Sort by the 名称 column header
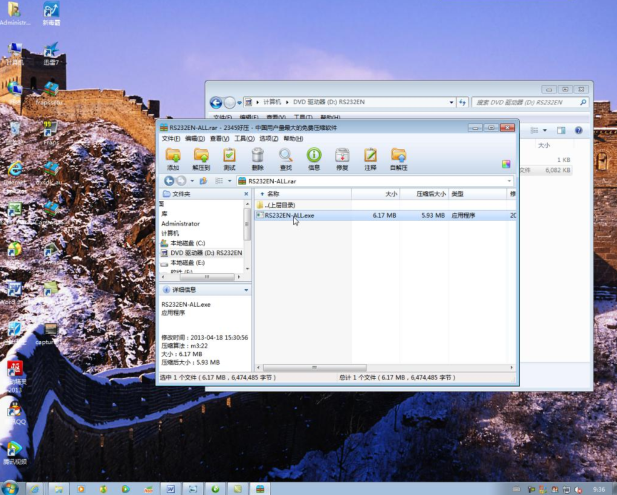The width and height of the screenshot is (617, 495). point(303,194)
